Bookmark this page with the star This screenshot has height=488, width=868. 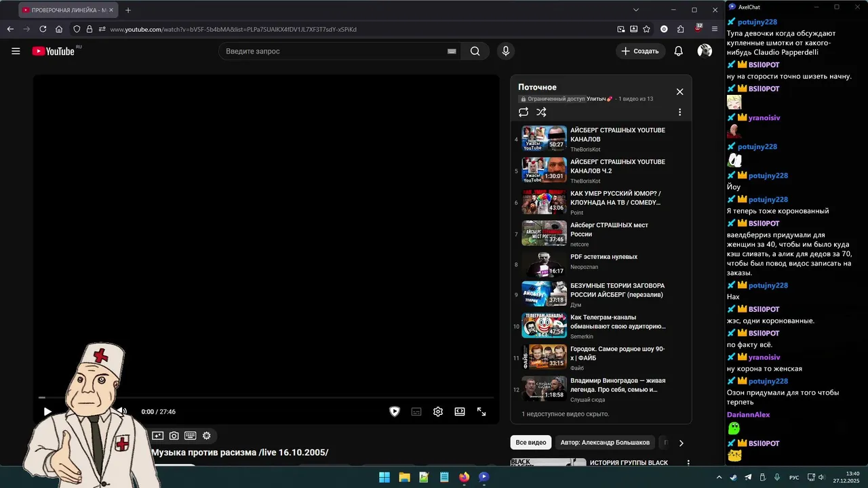[646, 29]
